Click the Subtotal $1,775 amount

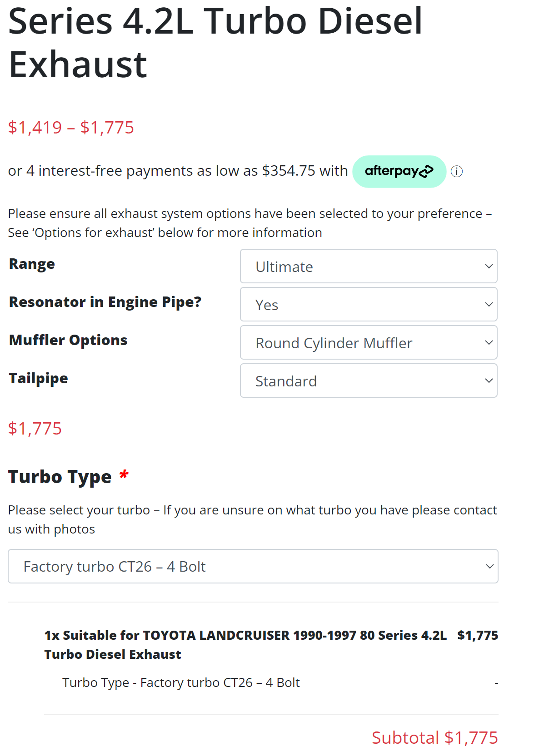[x=434, y=738]
